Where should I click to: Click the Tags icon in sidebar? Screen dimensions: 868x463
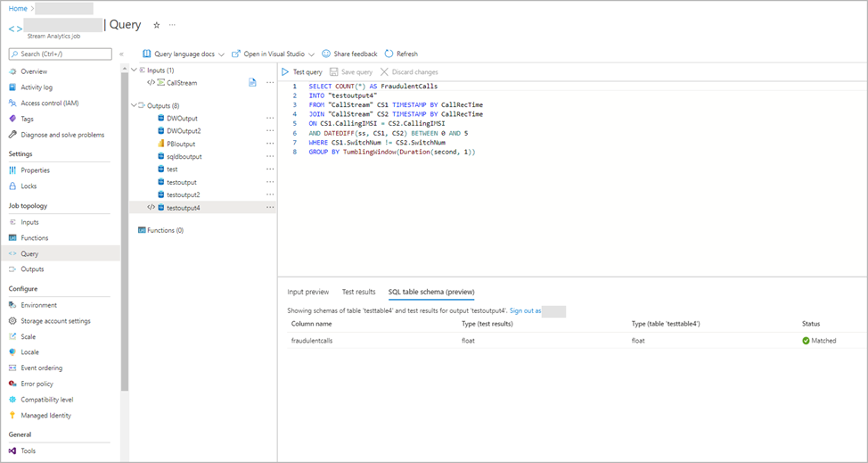tap(12, 119)
